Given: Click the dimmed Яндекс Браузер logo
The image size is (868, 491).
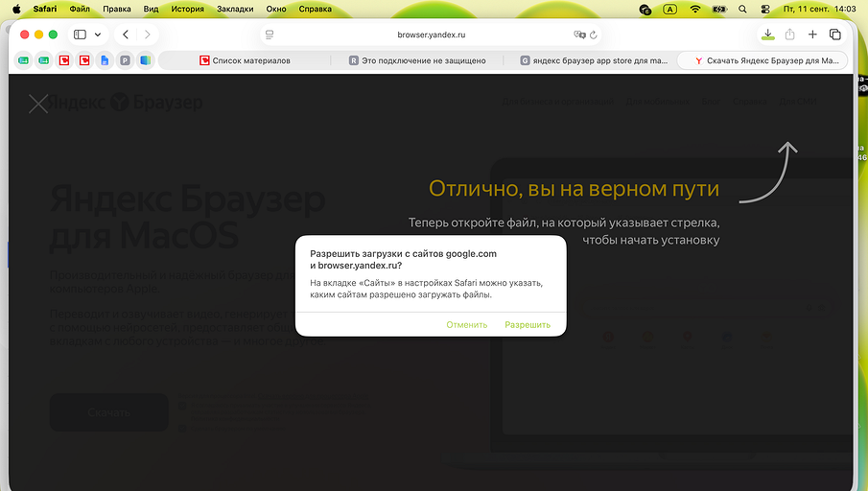Looking at the screenshot, I should click(x=126, y=103).
